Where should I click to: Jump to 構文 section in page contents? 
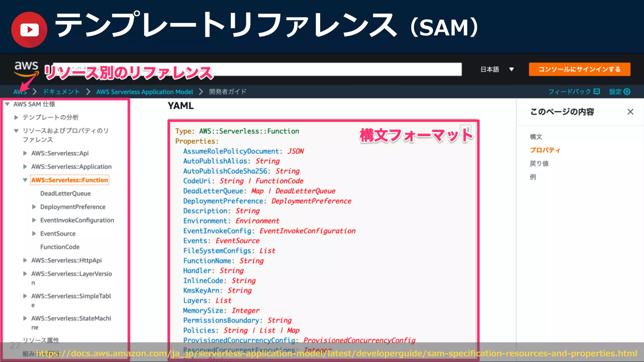536,137
